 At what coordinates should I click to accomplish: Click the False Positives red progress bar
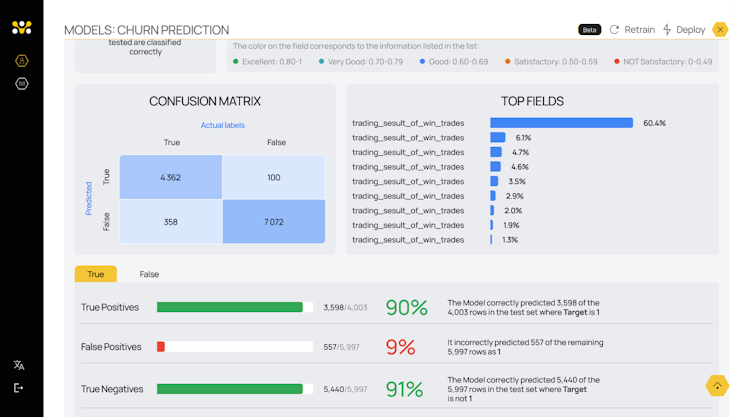point(161,347)
